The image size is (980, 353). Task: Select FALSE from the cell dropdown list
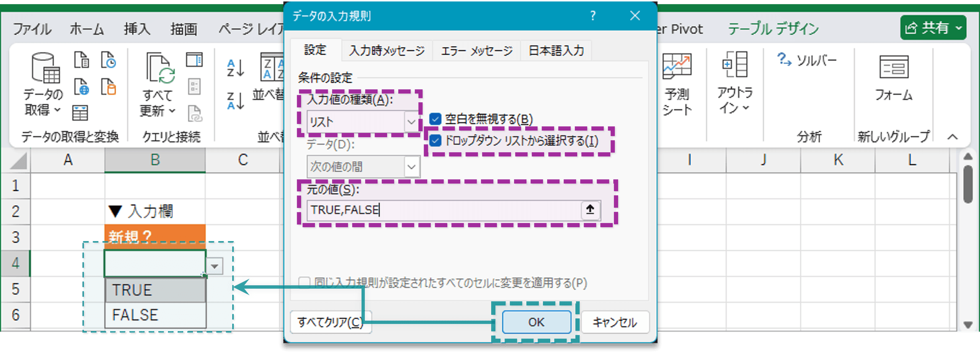pos(156,315)
